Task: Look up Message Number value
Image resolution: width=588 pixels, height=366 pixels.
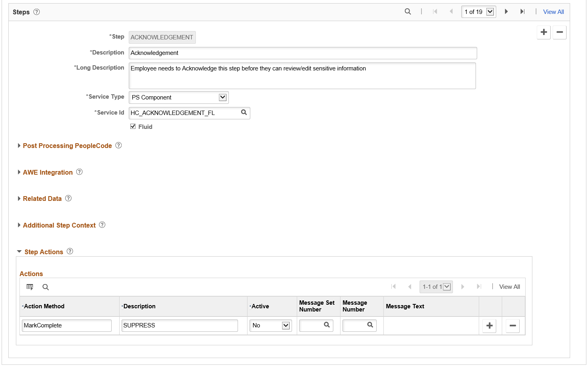Action: click(370, 325)
